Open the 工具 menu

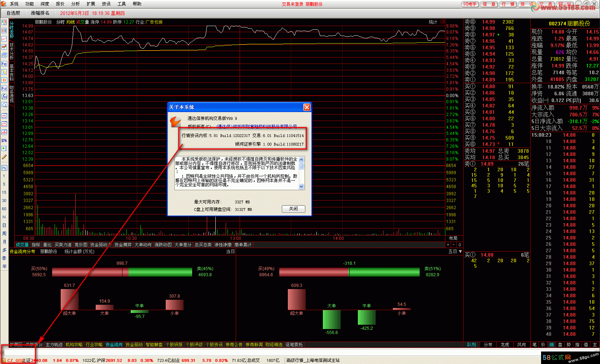tap(122, 4)
